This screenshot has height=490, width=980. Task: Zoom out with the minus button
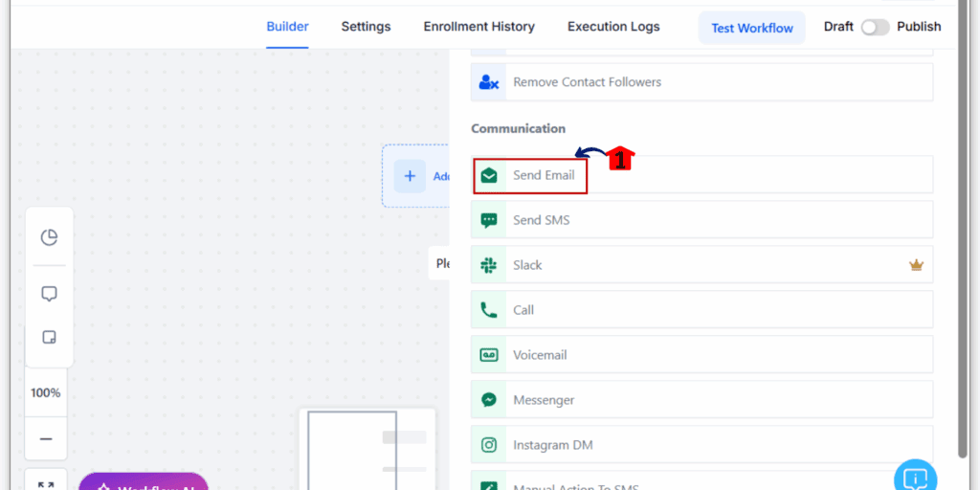[46, 439]
